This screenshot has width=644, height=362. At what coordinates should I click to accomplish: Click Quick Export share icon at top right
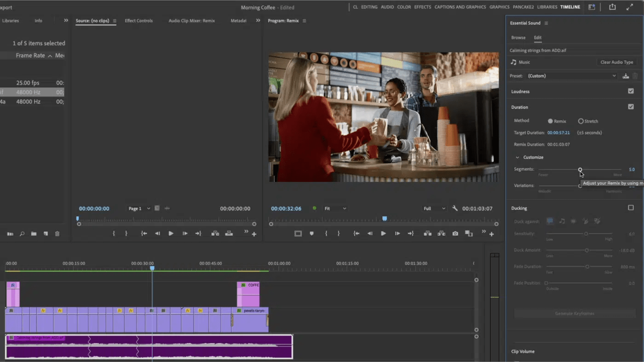(x=612, y=7)
